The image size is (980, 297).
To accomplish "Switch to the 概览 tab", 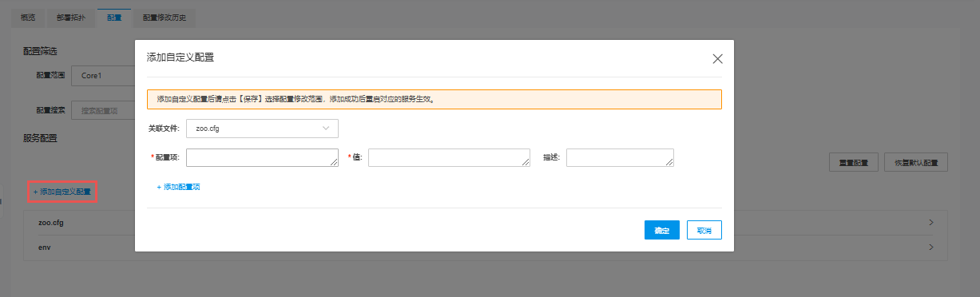I will coord(29,17).
